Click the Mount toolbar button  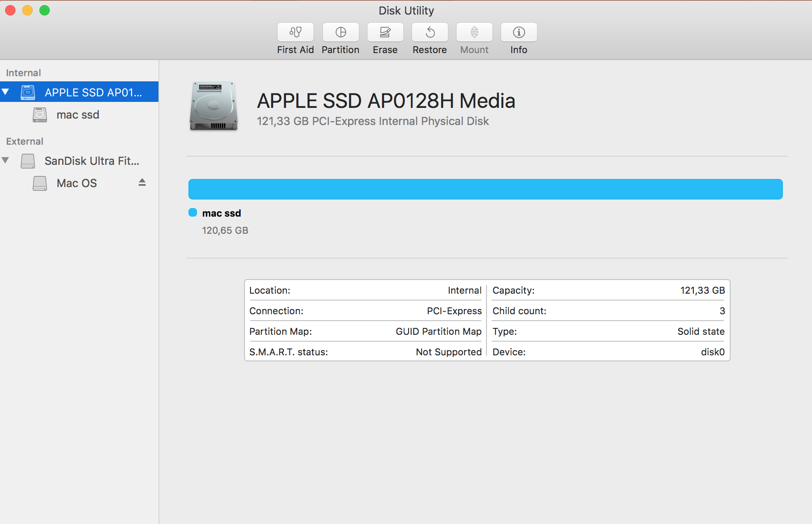(x=474, y=32)
